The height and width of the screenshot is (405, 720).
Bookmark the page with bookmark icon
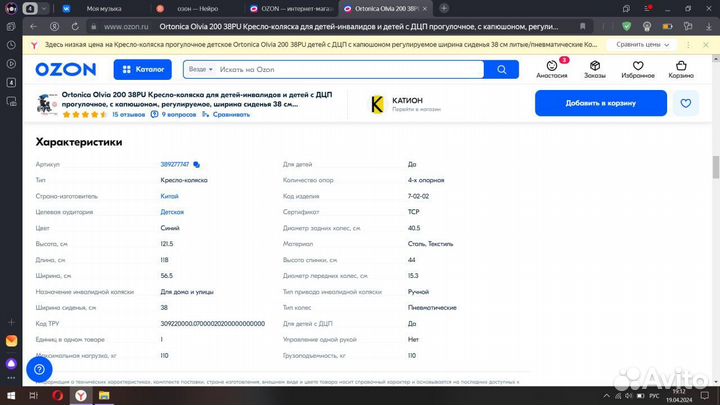[x=582, y=27]
